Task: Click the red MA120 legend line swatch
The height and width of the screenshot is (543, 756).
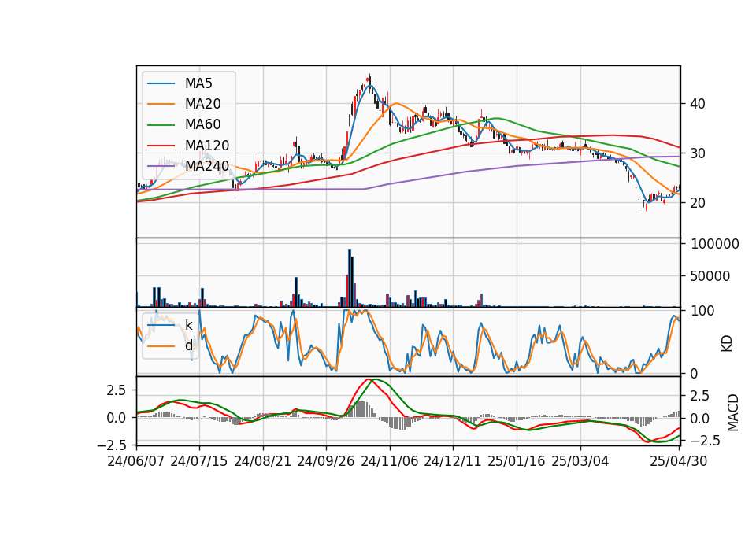Action: tap(161, 146)
